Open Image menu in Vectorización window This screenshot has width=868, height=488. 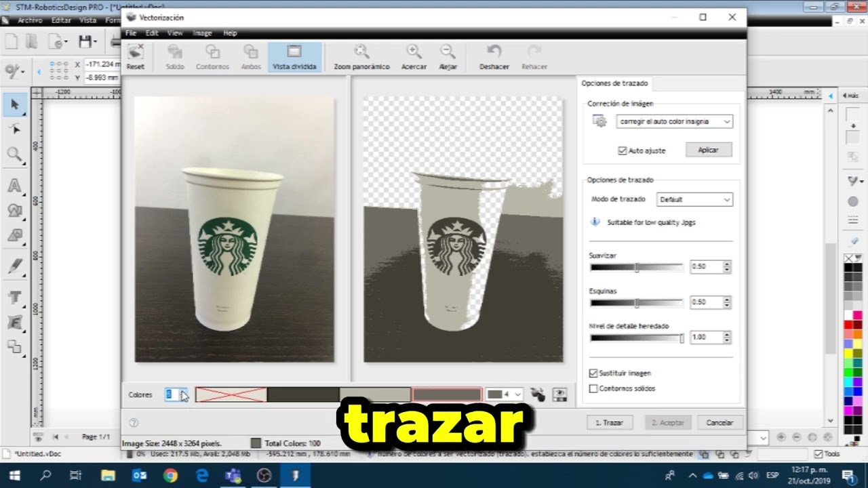(202, 33)
